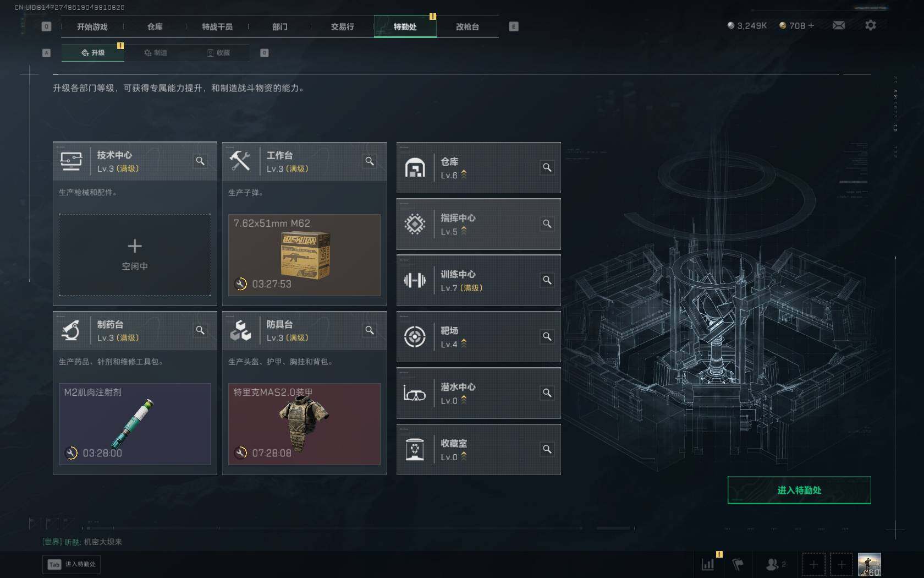Open the settings gear icon
Viewport: 924px width, 578px height.
870,25
